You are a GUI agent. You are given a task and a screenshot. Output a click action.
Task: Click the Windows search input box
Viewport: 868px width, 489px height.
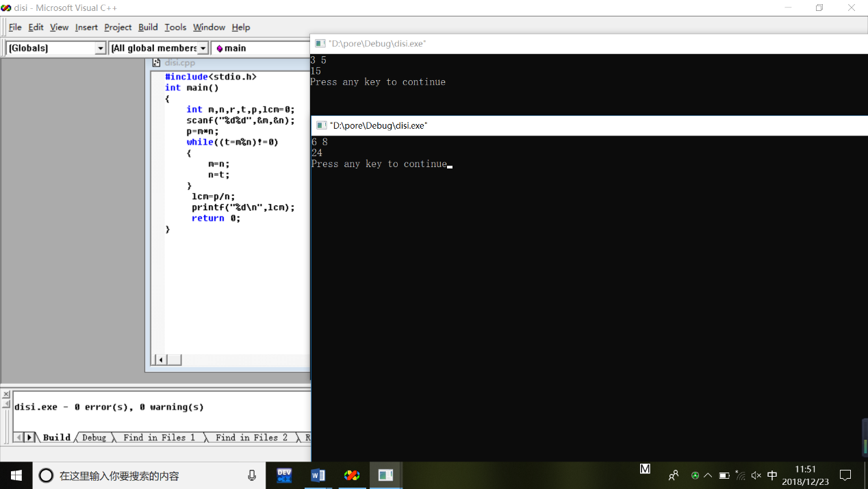pyautogui.click(x=151, y=475)
